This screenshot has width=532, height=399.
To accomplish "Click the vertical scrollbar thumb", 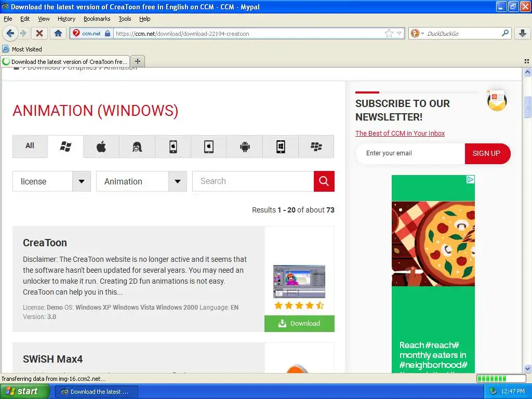I will [x=527, y=107].
